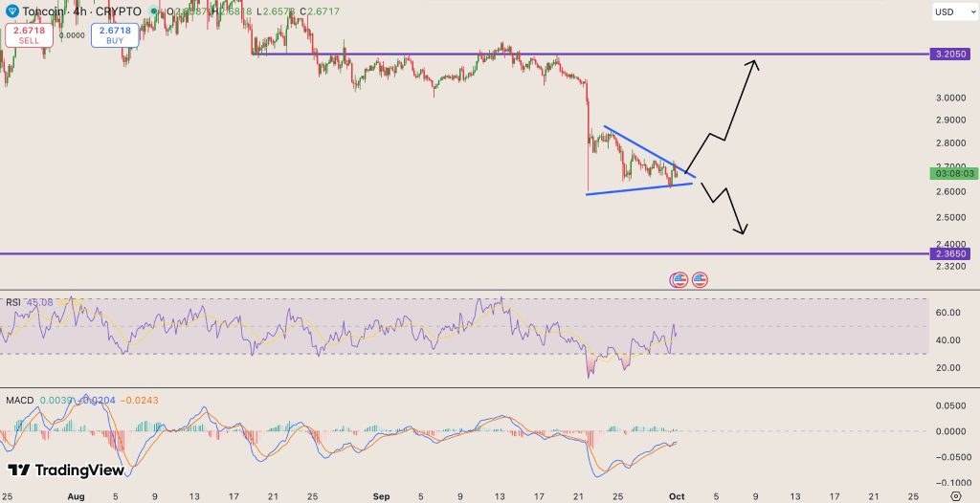Open the USD currency selector
Image resolution: width=980 pixels, height=503 pixels.
952,12
